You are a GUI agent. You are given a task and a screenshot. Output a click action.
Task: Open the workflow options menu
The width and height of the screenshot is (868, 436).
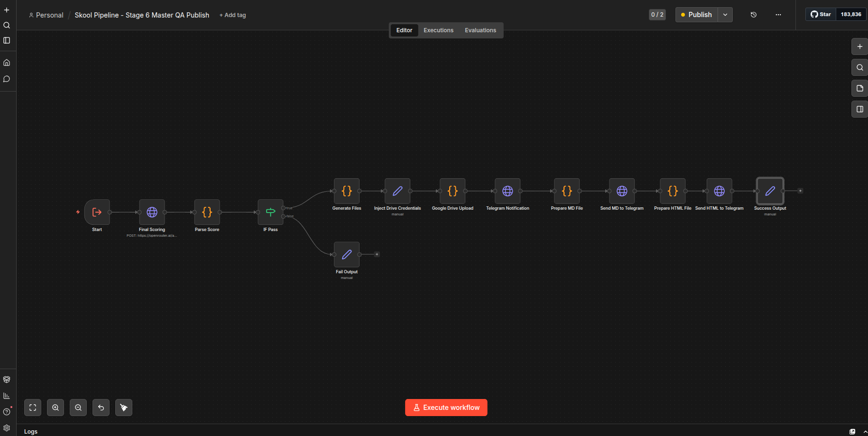(x=778, y=15)
